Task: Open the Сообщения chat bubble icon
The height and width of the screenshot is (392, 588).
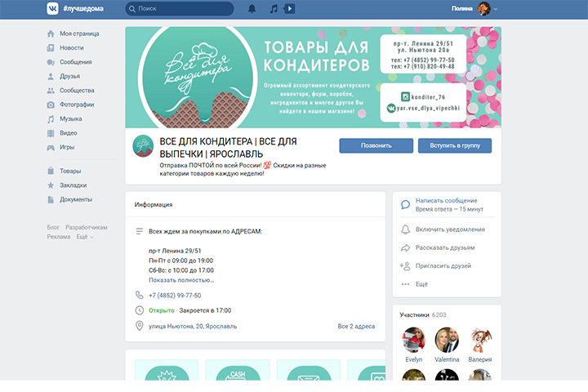Action: pyautogui.click(x=51, y=62)
